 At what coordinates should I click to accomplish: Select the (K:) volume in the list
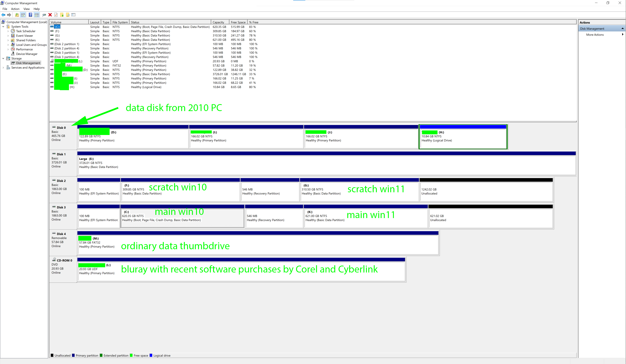tap(57, 40)
